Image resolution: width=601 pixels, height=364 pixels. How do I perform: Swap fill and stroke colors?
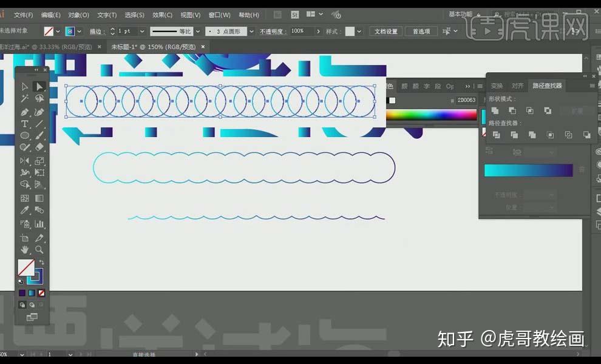41,263
